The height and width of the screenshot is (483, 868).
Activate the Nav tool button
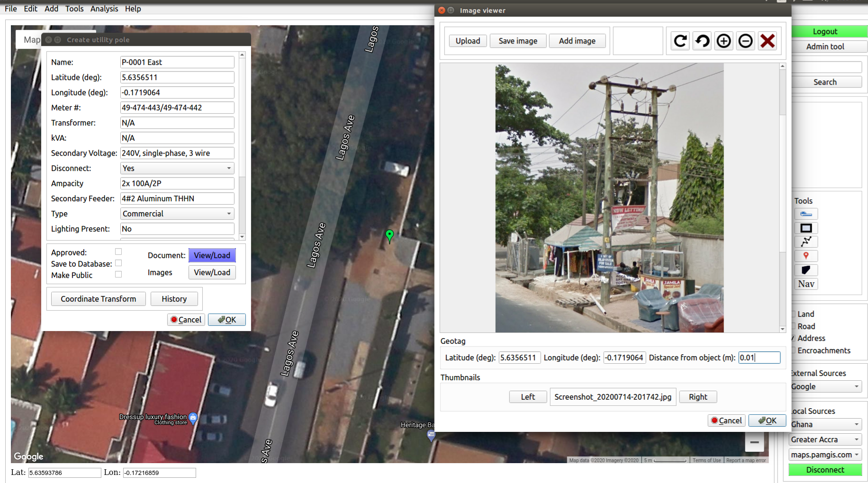coord(806,284)
